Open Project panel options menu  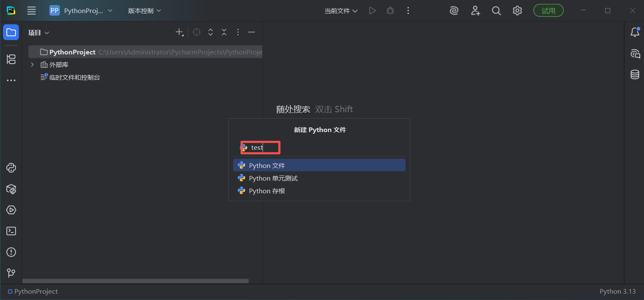pyautogui.click(x=238, y=32)
